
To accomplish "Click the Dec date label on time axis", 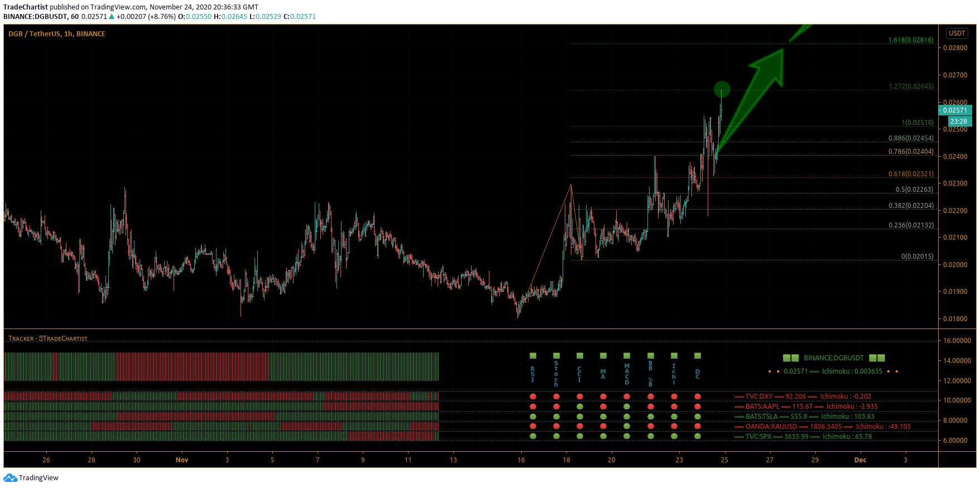I will pos(860,460).
